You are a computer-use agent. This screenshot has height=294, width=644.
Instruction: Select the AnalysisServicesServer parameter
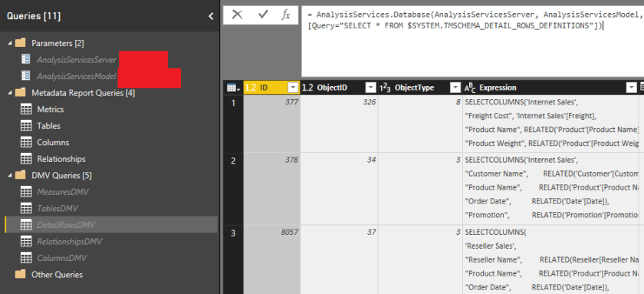click(77, 60)
